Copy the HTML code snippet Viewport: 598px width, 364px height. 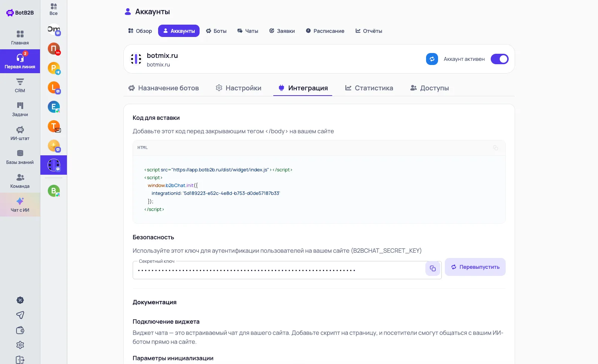pos(496,148)
